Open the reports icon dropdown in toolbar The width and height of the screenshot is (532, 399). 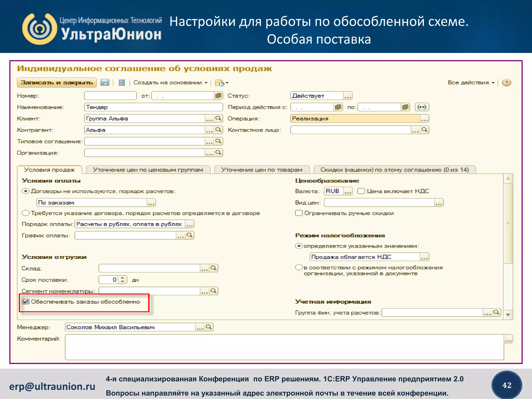222,83
